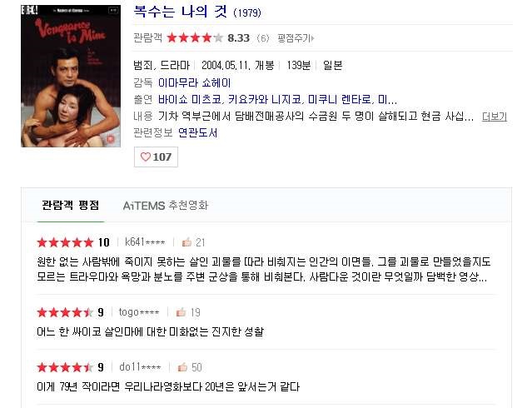Open cast link 바이쇼 미츠코
Image resolution: width=532 pixels, height=408 pixels.
(190, 99)
